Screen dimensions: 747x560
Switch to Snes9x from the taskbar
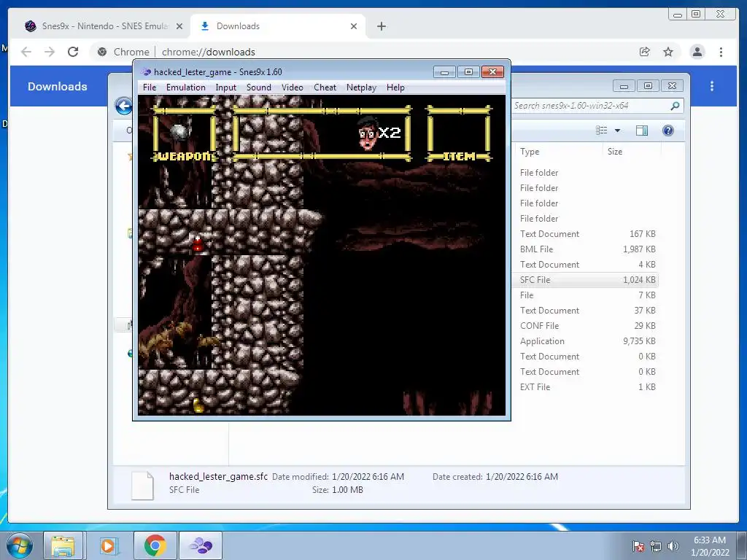coord(201,545)
